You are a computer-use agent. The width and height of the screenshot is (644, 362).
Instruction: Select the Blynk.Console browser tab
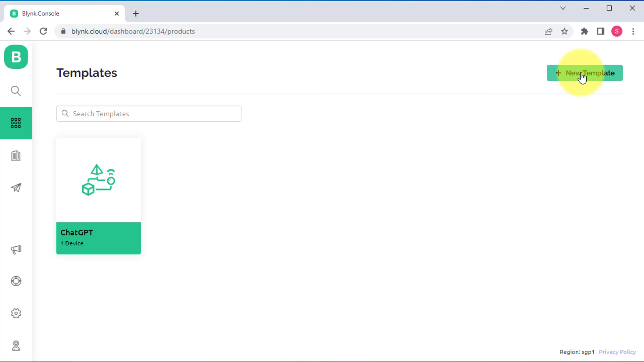[64, 14]
